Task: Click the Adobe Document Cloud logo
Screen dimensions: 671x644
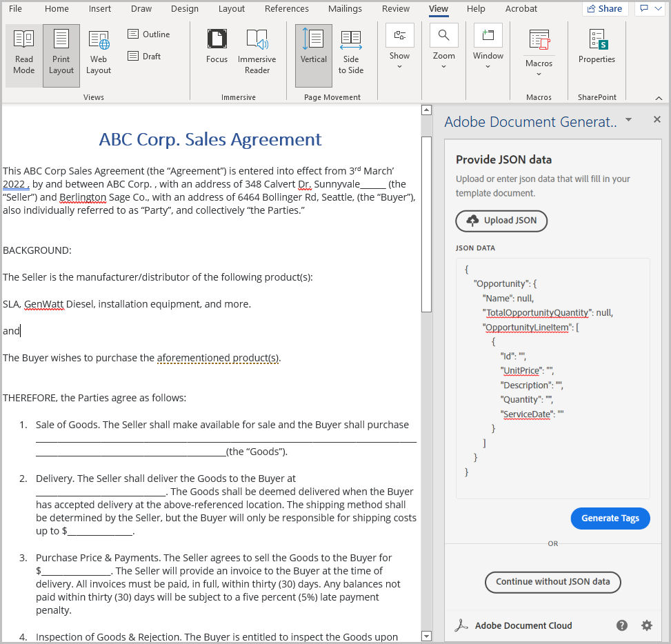Action: [x=461, y=625]
